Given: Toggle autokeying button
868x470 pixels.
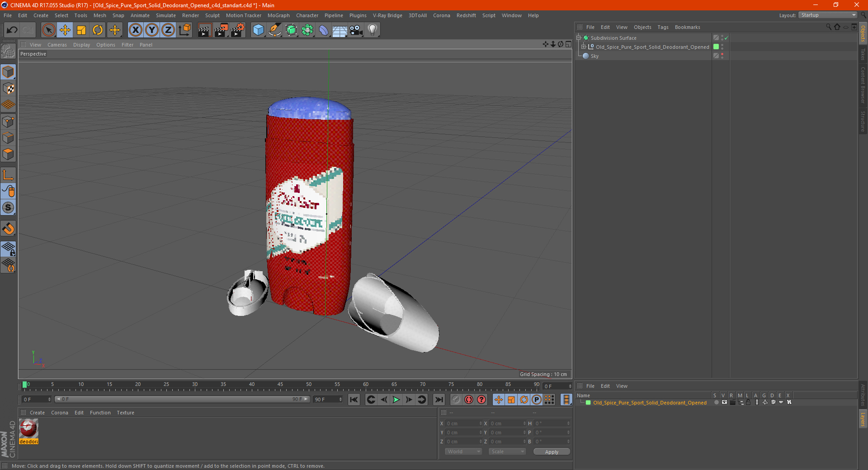Looking at the screenshot, I should (469, 399).
